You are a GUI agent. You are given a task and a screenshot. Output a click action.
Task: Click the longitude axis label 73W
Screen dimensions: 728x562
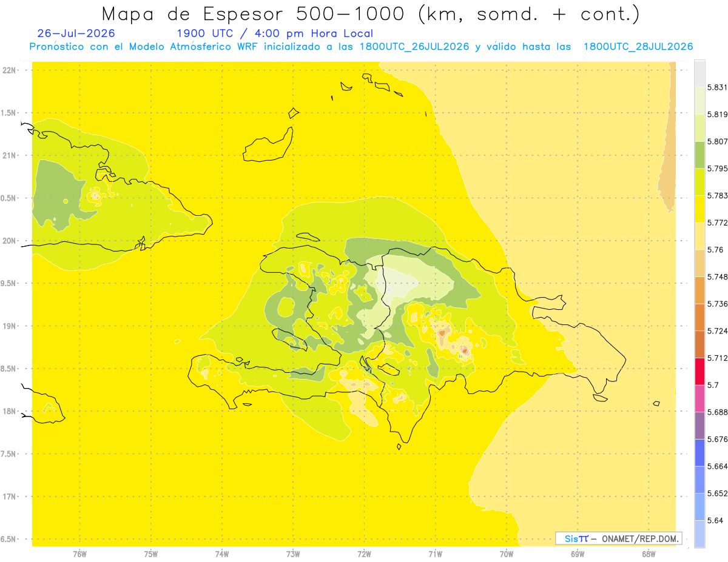coord(293,554)
